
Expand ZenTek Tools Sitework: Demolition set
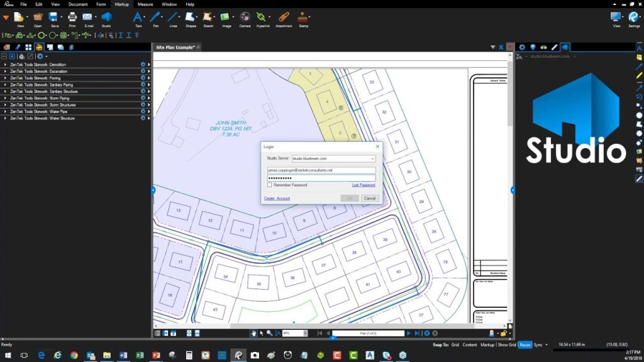point(5,65)
